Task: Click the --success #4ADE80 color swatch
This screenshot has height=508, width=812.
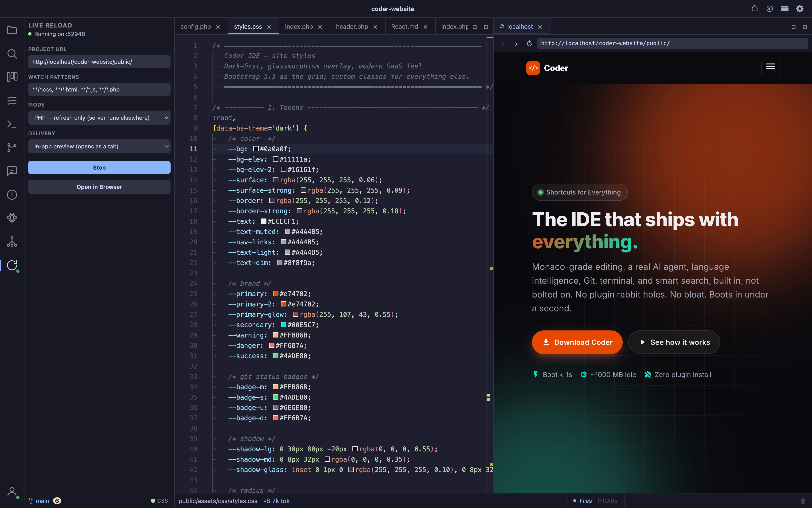Action: click(x=276, y=356)
